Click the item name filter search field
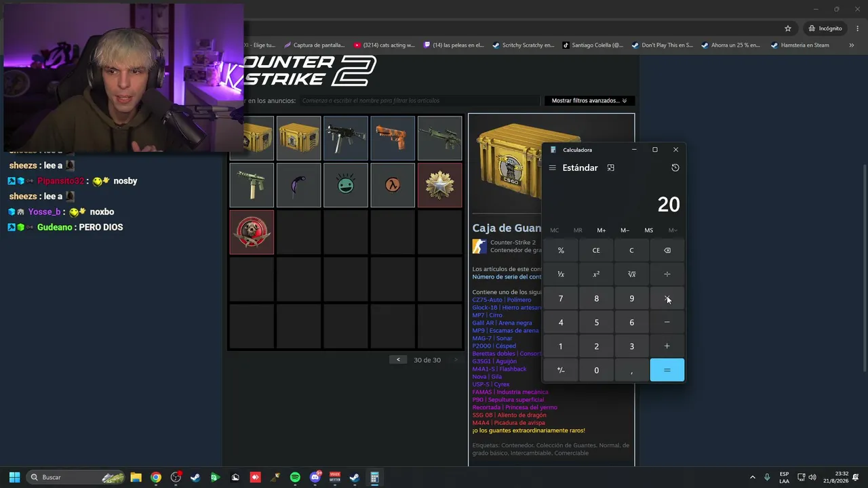 point(420,101)
